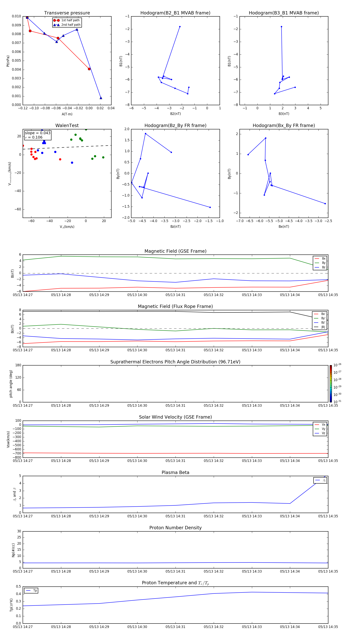Click the 'A(T·m)' x-axis label
The image size is (351, 644).
[67, 114]
